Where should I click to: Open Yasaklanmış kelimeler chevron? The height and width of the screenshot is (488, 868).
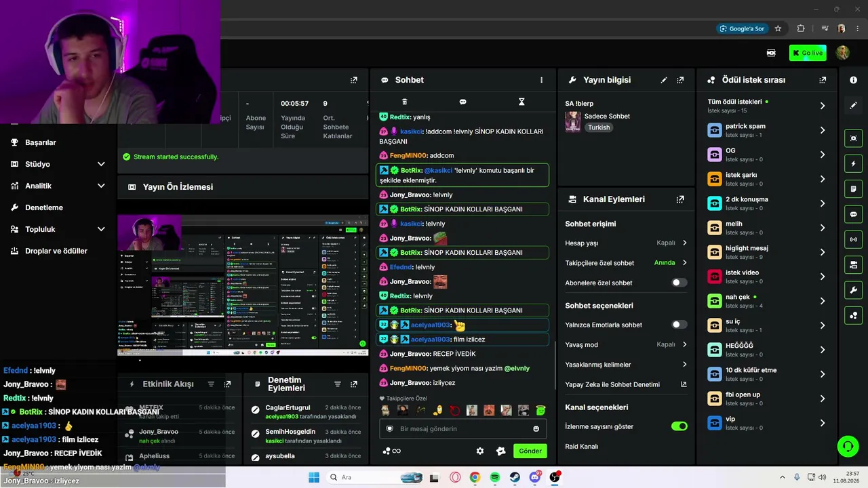pos(684,365)
